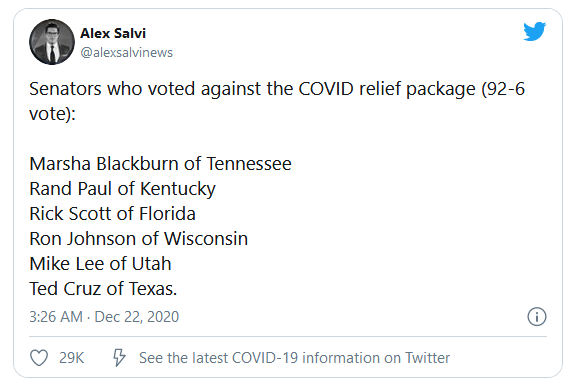Click the Twitter bird logo
Screen dimensions: 575x388
click(534, 31)
